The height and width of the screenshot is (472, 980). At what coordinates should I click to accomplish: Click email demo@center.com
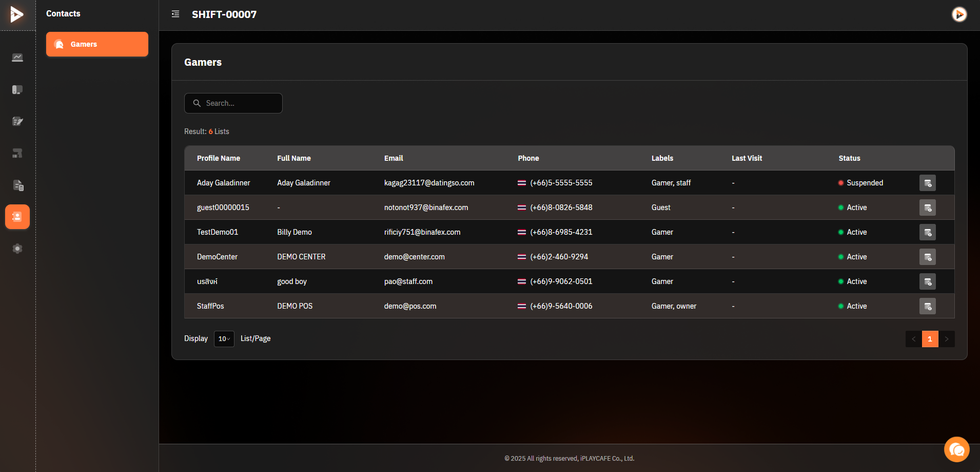[x=415, y=257]
